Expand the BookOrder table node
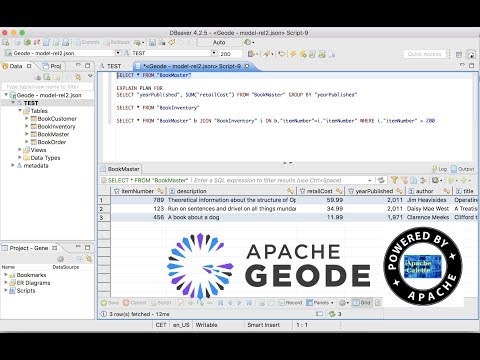This screenshot has height=360, width=480. [x=27, y=142]
